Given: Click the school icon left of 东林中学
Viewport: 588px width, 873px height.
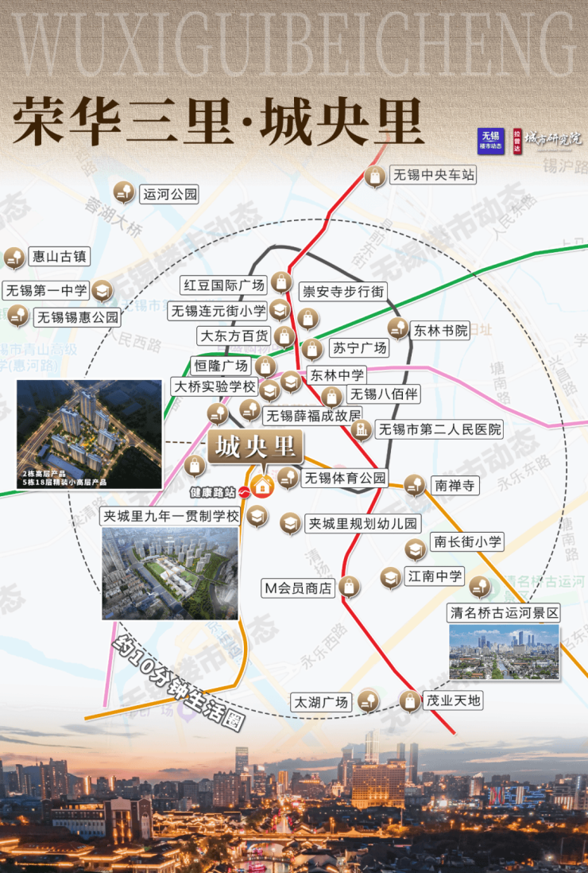Looking at the screenshot, I should click(x=291, y=382).
